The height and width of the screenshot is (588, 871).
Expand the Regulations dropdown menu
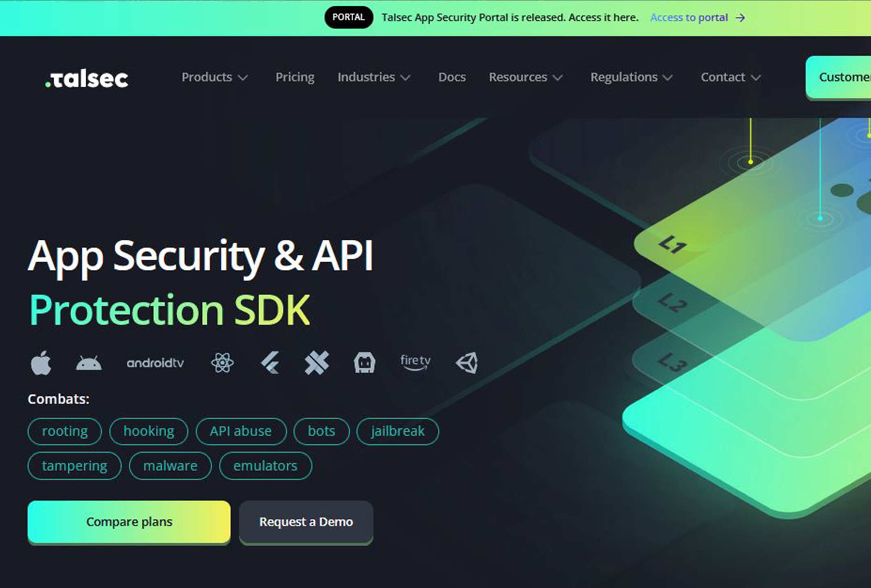pos(631,77)
